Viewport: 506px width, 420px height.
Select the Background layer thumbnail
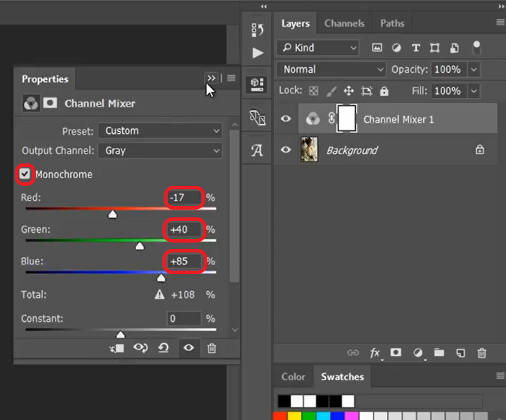[309, 149]
